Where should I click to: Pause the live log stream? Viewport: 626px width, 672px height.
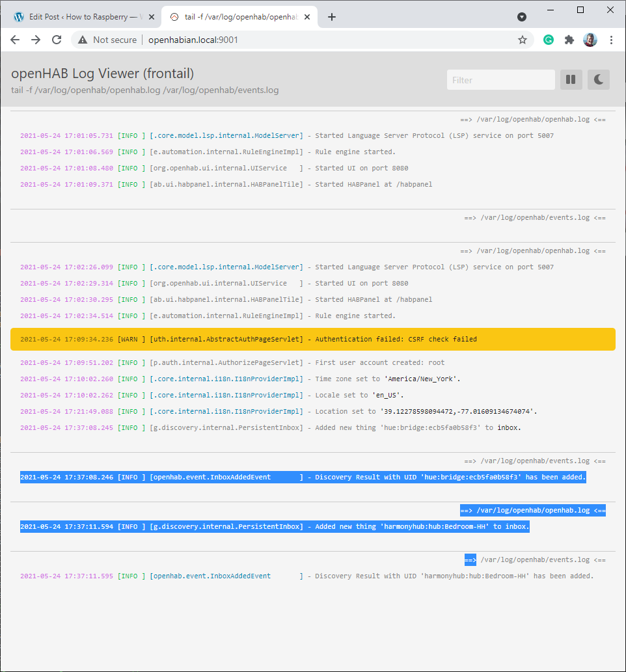(571, 79)
